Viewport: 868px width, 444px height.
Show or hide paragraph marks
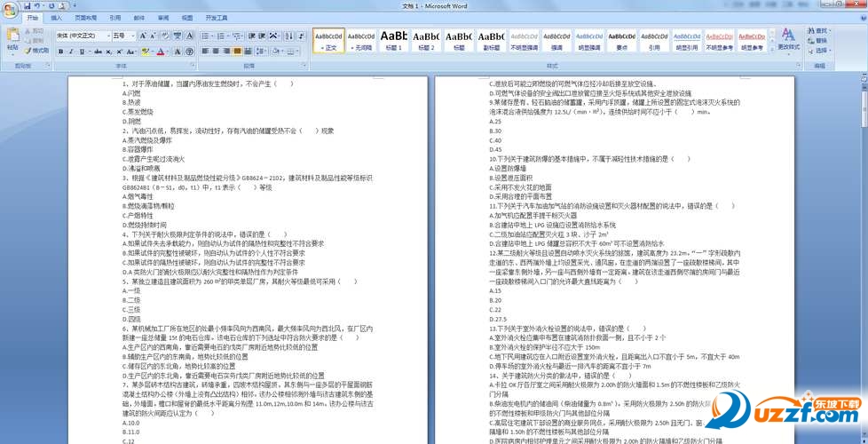[x=301, y=36]
